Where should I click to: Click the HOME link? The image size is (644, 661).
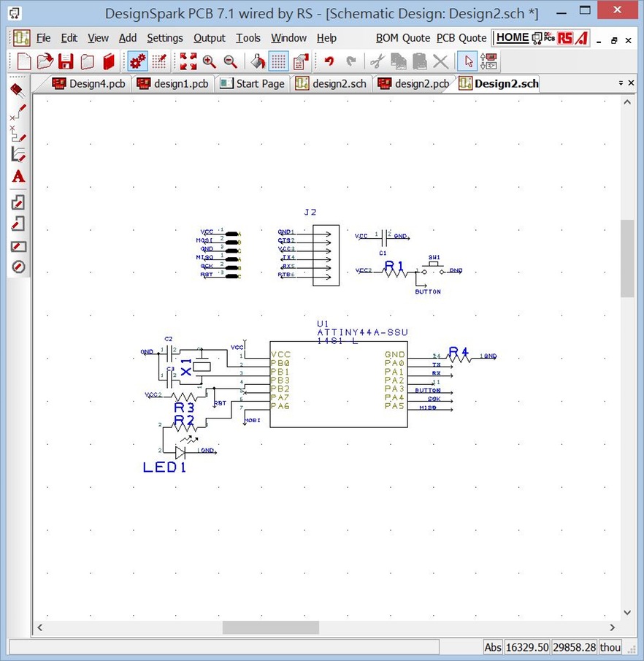(512, 37)
